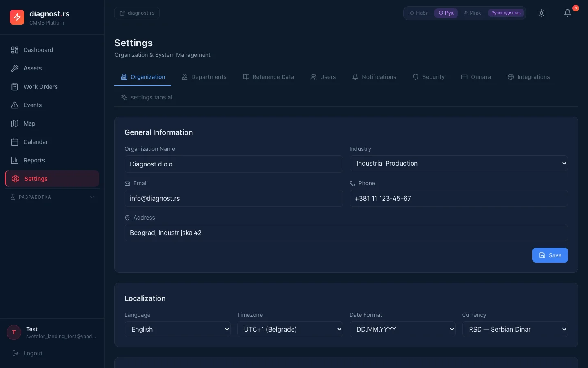Open the Reference Data tab
Image resolution: width=588 pixels, height=368 pixels.
point(268,77)
